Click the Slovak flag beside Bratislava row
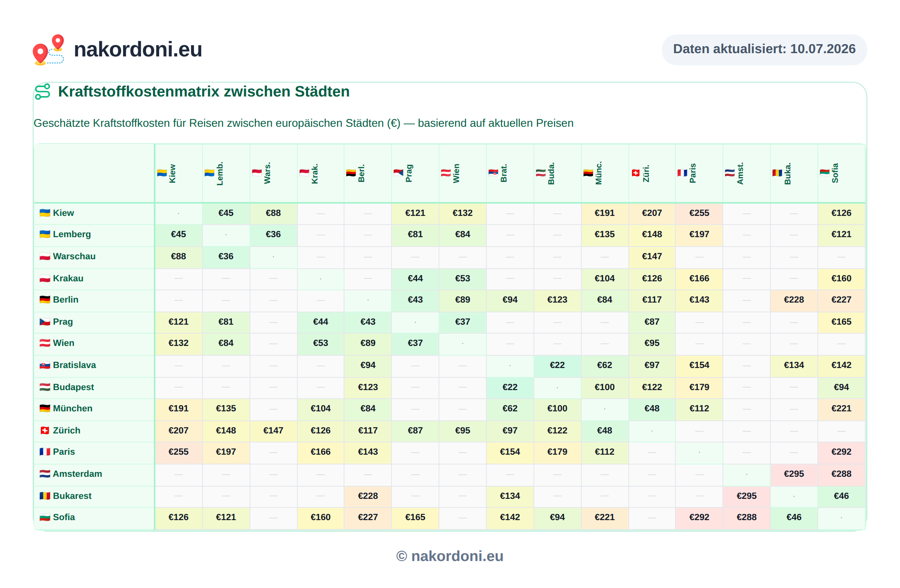This screenshot has width=900, height=588. 45,365
